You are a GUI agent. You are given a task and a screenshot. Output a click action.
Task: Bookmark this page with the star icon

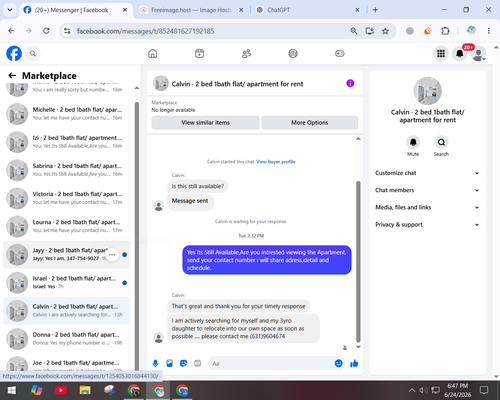pyautogui.click(x=385, y=31)
